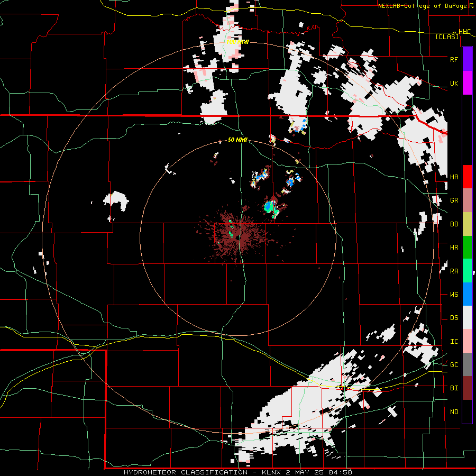Pick the gray GC legend color block

pos(467,364)
